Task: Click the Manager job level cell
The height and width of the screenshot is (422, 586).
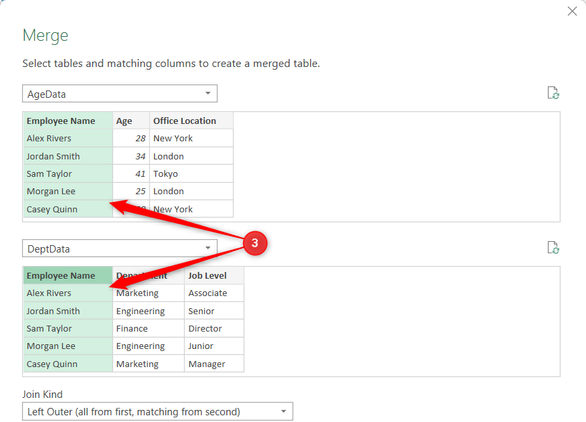Action: pyautogui.click(x=214, y=364)
